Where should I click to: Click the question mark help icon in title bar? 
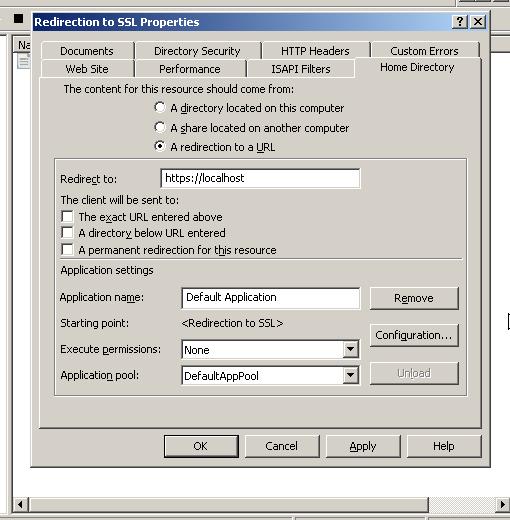(x=460, y=22)
